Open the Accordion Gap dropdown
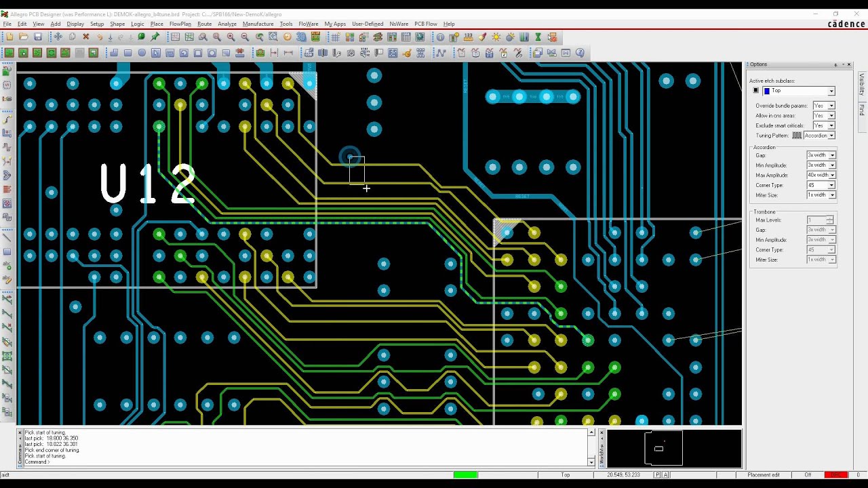The width and height of the screenshot is (868, 488). 832,155
